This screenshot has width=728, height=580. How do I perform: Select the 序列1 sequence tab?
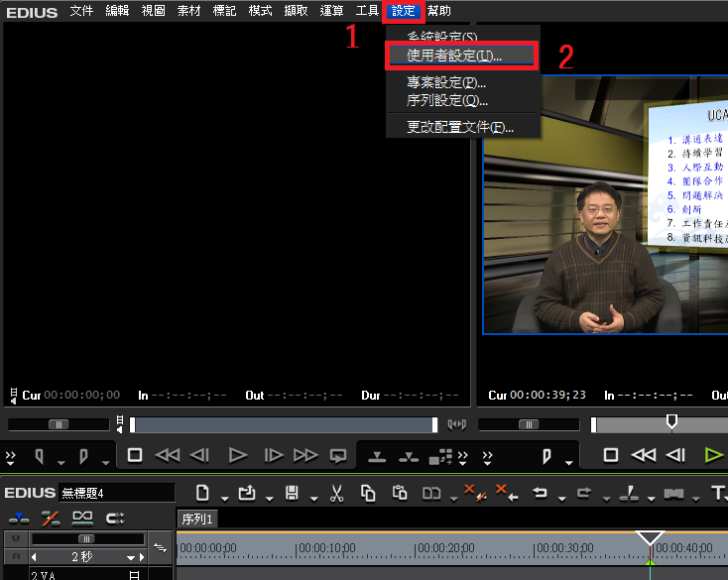[197, 519]
